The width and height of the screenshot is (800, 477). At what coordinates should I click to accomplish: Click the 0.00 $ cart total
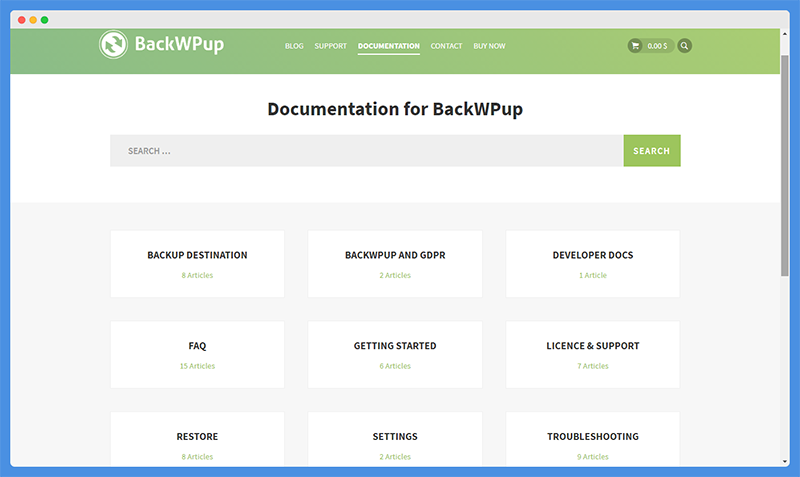pos(657,46)
